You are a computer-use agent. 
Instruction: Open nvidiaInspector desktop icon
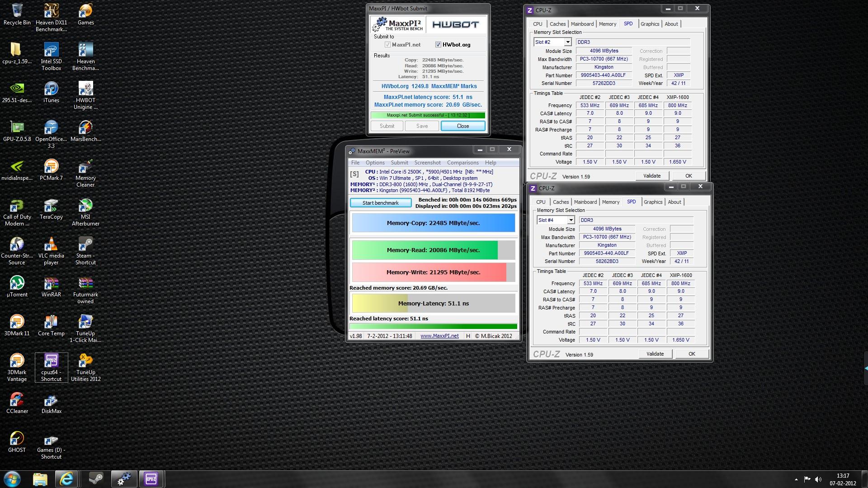17,170
